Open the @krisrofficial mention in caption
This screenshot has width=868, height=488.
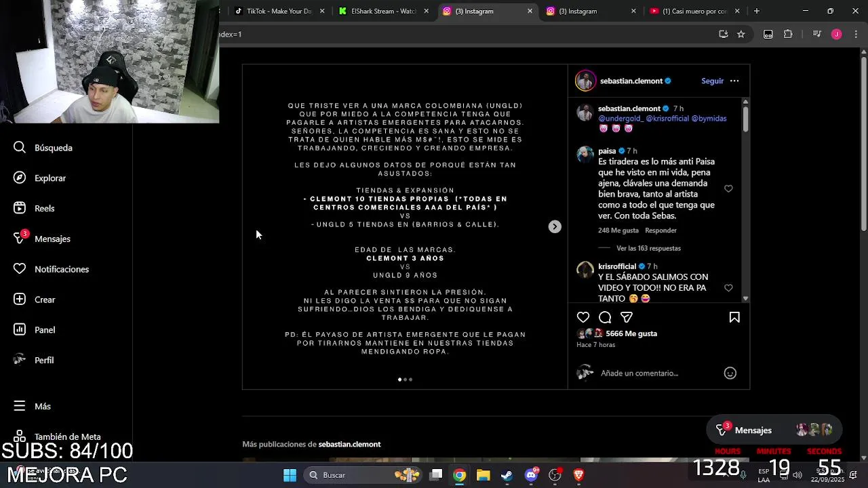667,119
